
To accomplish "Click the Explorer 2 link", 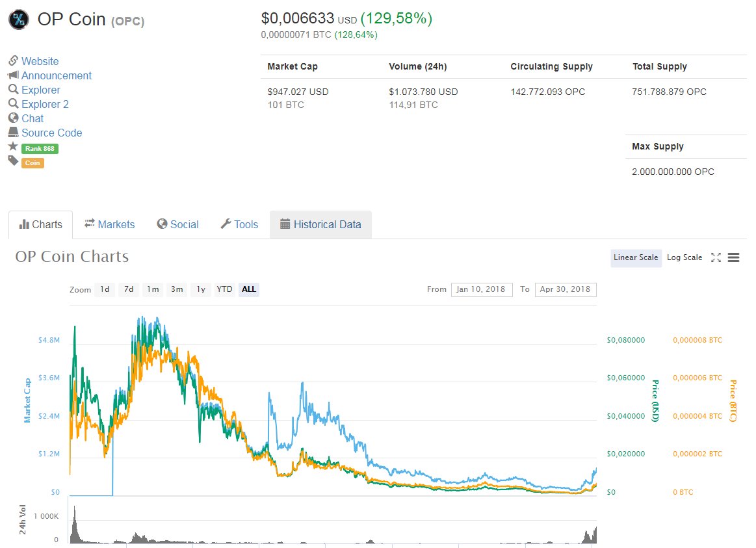I will (45, 104).
